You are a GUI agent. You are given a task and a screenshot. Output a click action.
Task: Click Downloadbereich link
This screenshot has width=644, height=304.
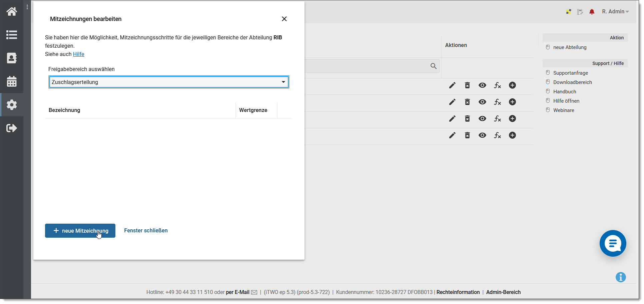[573, 82]
